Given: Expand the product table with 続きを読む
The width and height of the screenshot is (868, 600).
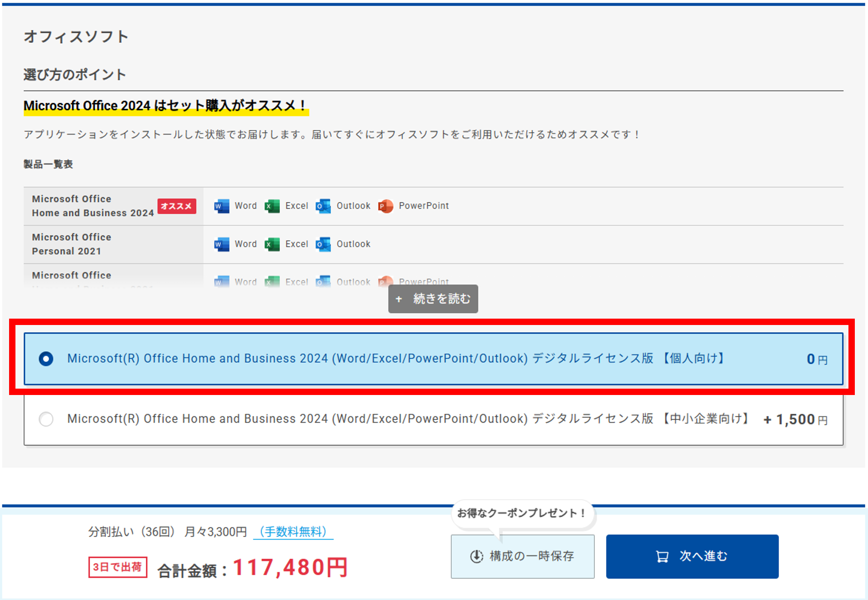Looking at the screenshot, I should [433, 299].
